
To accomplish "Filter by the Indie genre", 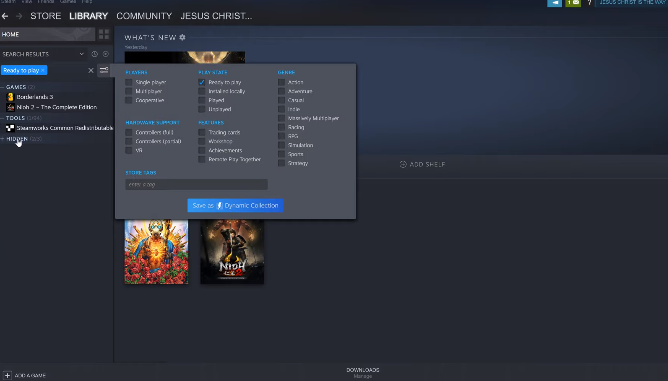I will click(281, 109).
